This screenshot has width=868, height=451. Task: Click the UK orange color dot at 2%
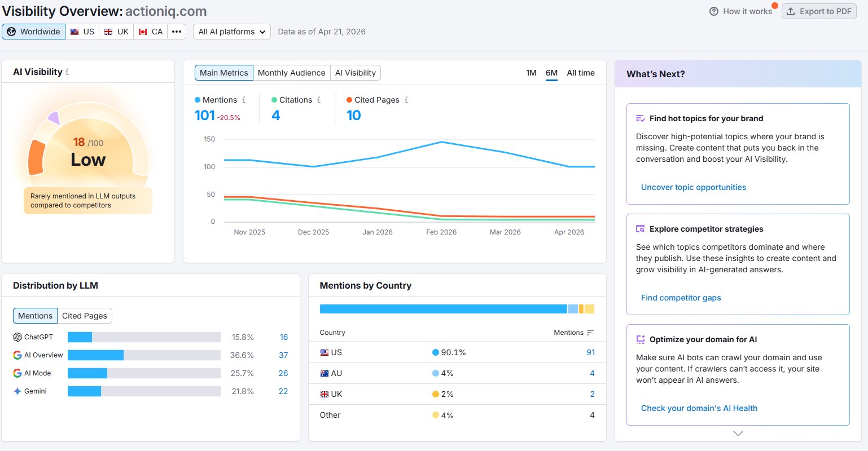(435, 394)
